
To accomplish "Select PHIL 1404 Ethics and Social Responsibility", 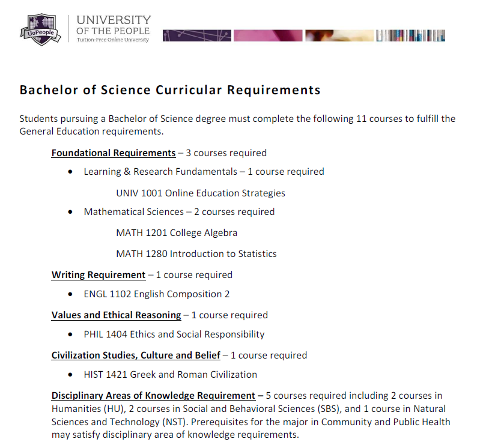I will 174,334.
